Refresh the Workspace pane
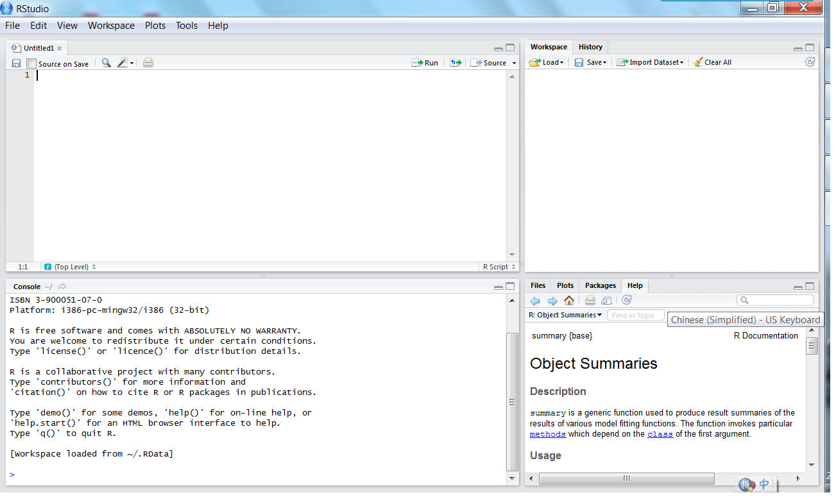Viewport: 836px width, 504px height. (x=810, y=62)
